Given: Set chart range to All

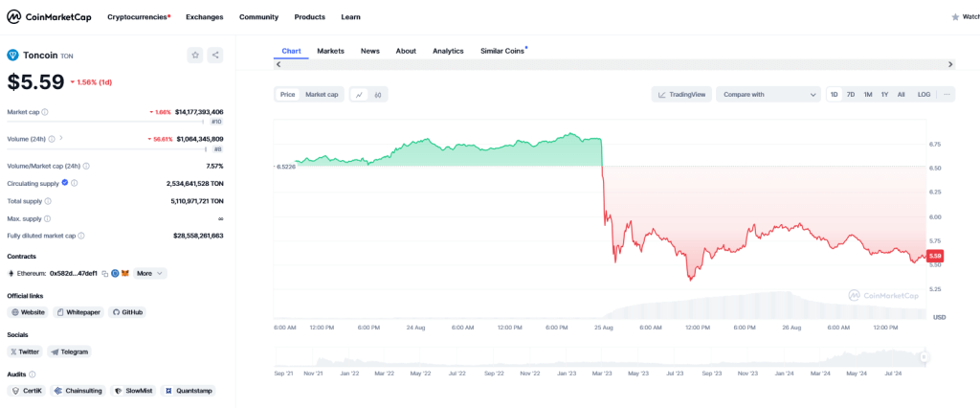Looking at the screenshot, I should click(901, 95).
